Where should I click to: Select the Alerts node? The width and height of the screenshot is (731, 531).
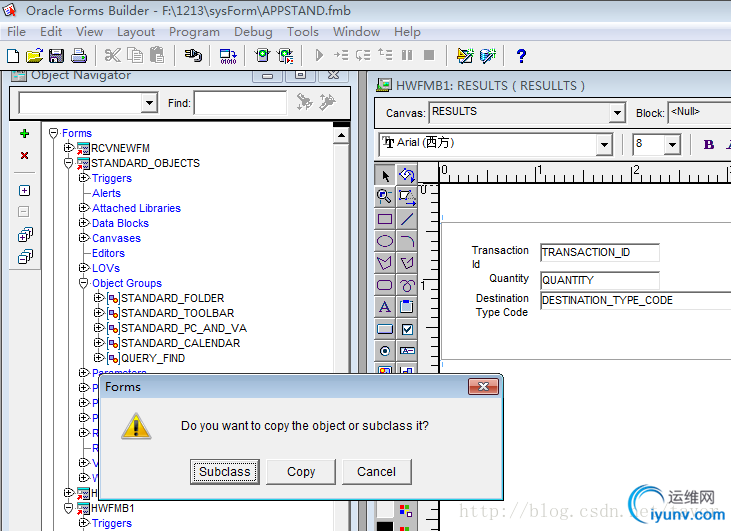(x=106, y=193)
